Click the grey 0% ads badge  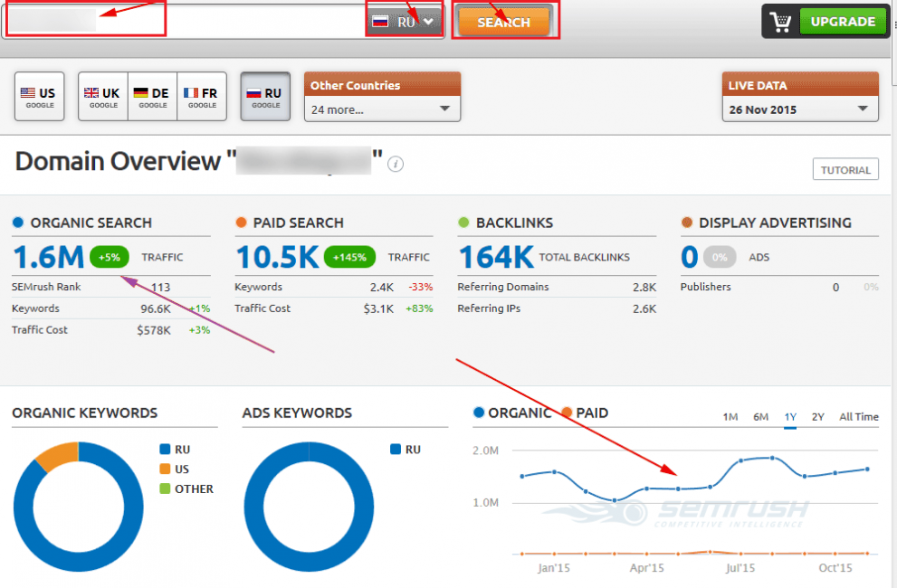pyautogui.click(x=720, y=258)
